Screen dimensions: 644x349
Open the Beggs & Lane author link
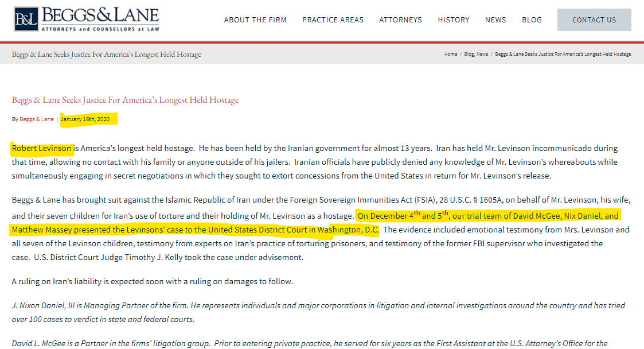click(37, 119)
